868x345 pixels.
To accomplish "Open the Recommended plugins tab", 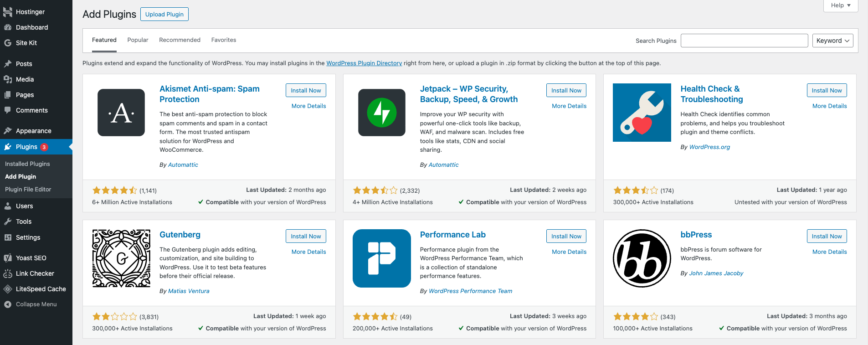I will pos(180,40).
